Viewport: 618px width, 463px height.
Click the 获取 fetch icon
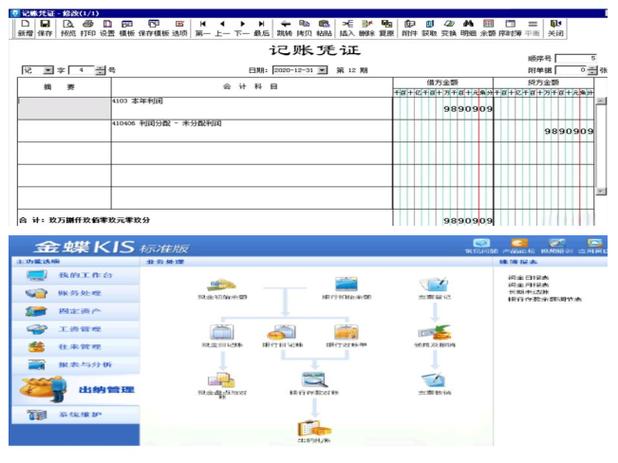(x=429, y=28)
